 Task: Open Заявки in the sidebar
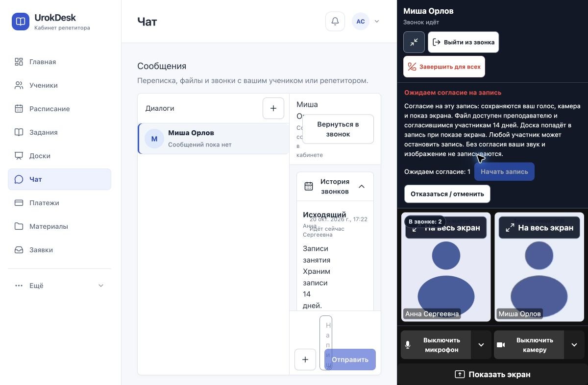[x=60, y=250]
